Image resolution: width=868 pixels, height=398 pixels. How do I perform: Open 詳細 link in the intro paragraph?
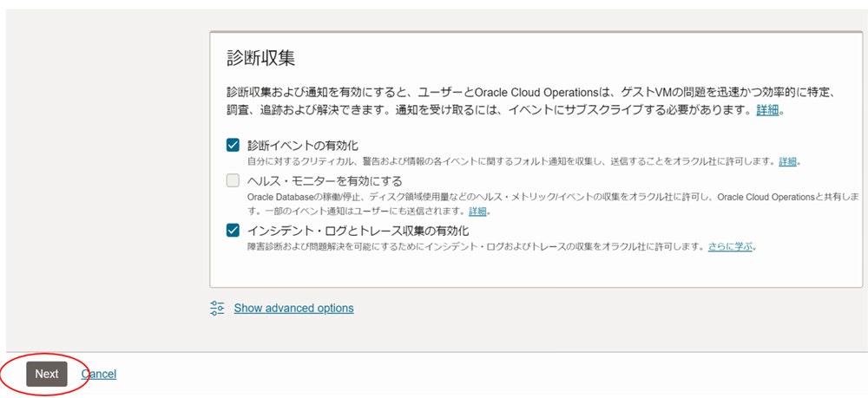coord(767,110)
